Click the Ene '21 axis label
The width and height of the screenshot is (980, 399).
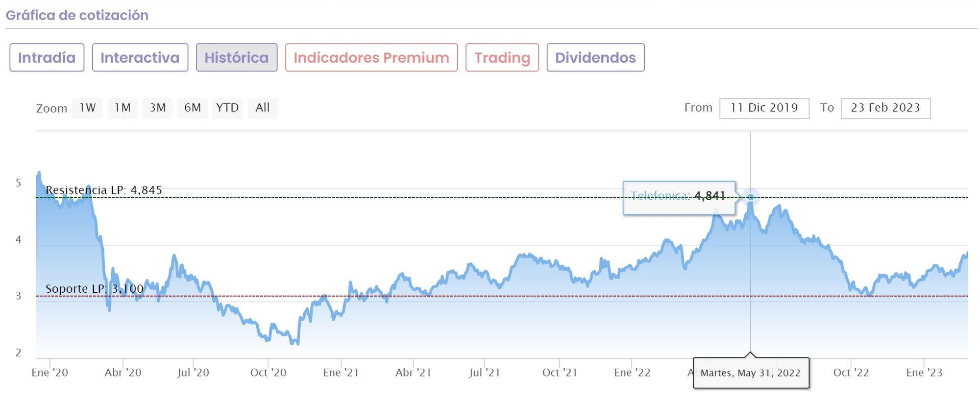tap(341, 373)
